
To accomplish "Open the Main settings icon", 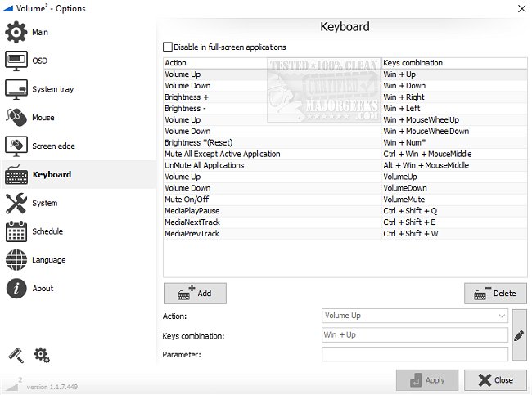I will click(16, 32).
